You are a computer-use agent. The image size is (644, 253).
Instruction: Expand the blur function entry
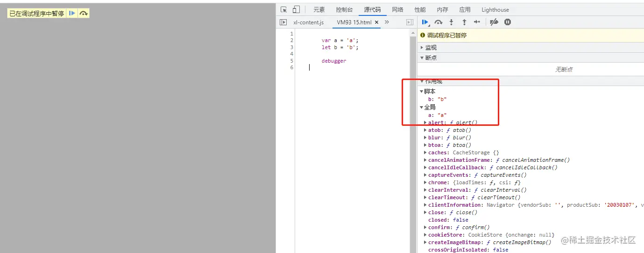pos(425,137)
